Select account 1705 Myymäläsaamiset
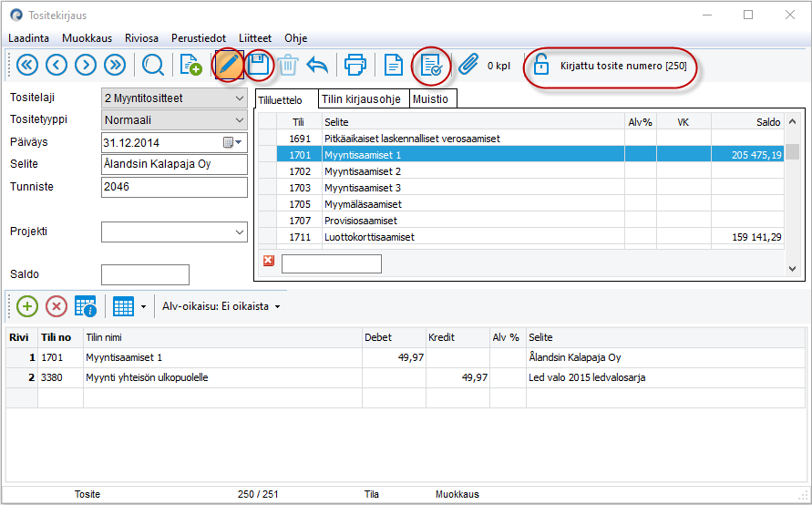The width and height of the screenshot is (812, 505). point(521,204)
